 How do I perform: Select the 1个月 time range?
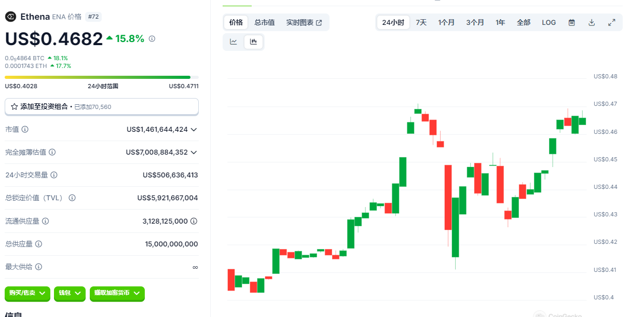pos(446,22)
